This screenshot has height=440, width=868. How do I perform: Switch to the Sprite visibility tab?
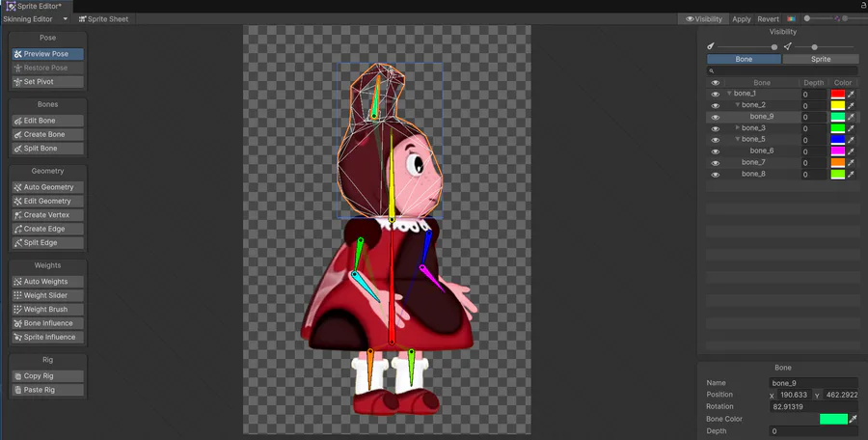(x=821, y=59)
